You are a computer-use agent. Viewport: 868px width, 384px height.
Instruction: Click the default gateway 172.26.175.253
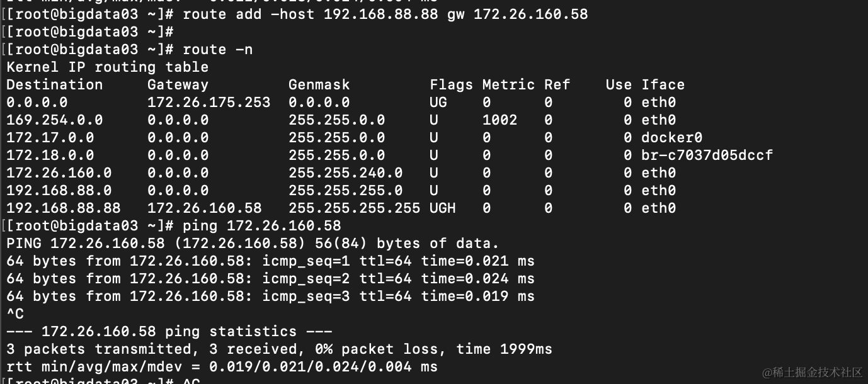pyautogui.click(x=208, y=102)
